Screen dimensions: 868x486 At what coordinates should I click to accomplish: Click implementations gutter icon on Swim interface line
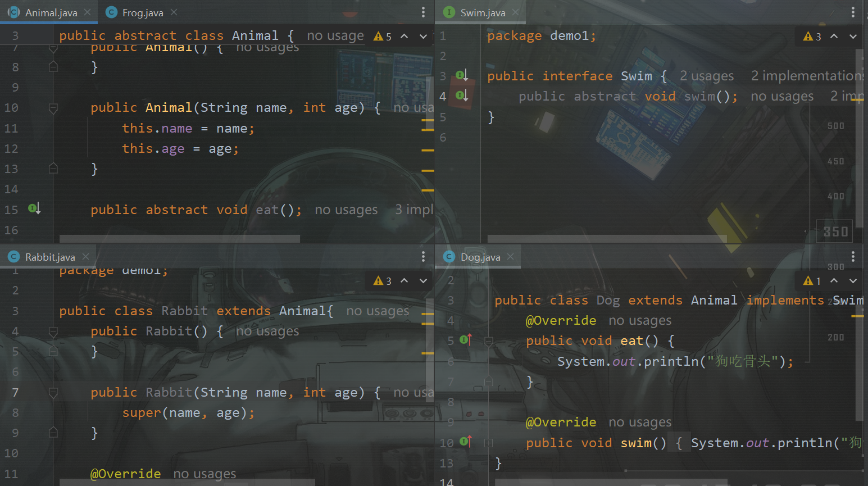pos(462,75)
